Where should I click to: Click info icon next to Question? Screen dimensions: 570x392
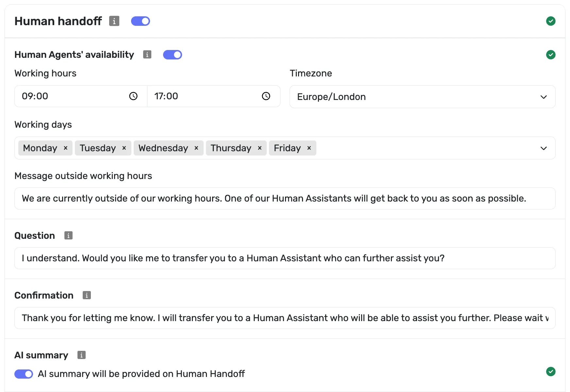click(x=68, y=236)
